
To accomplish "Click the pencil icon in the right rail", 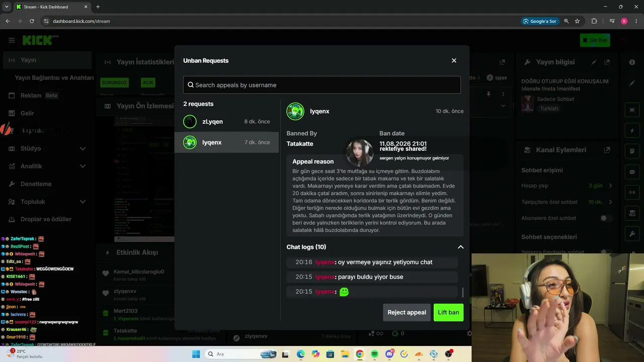I will click(632, 83).
